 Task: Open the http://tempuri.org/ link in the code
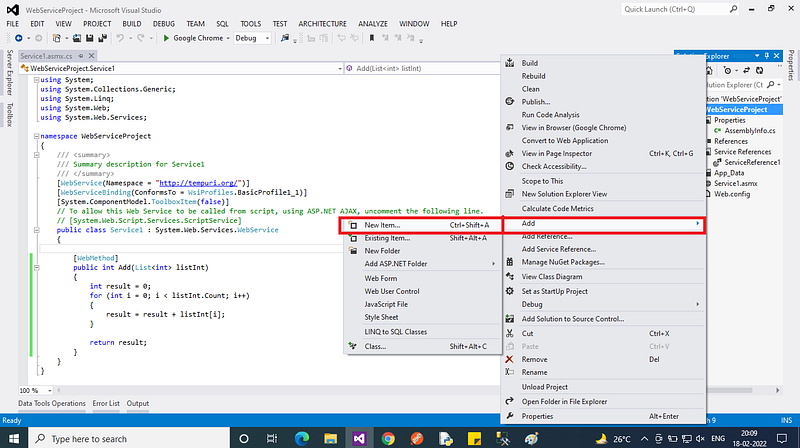(x=198, y=183)
